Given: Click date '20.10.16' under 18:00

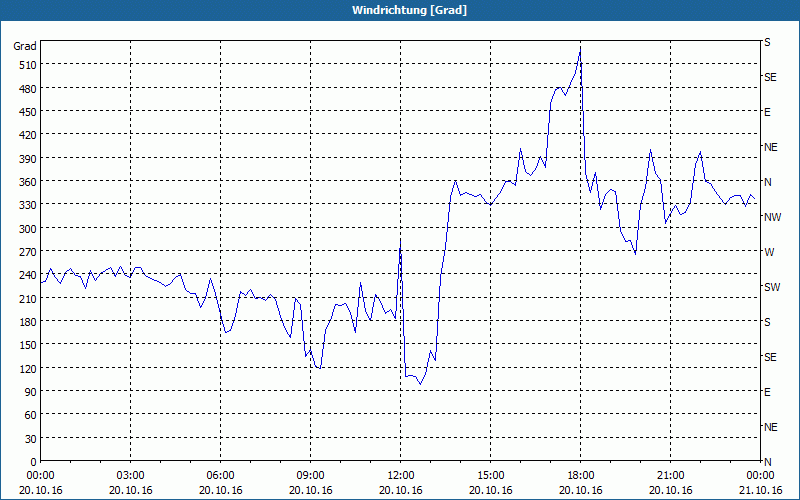Looking at the screenshot, I should point(581,490).
